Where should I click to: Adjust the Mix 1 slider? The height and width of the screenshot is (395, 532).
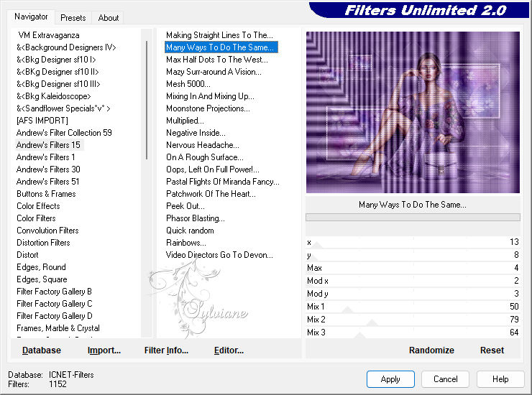point(413,307)
